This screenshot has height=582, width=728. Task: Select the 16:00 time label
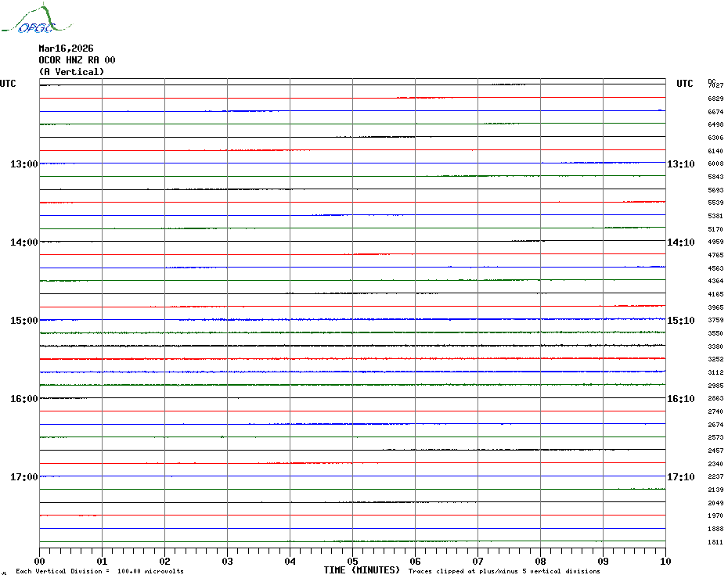pyautogui.click(x=24, y=399)
